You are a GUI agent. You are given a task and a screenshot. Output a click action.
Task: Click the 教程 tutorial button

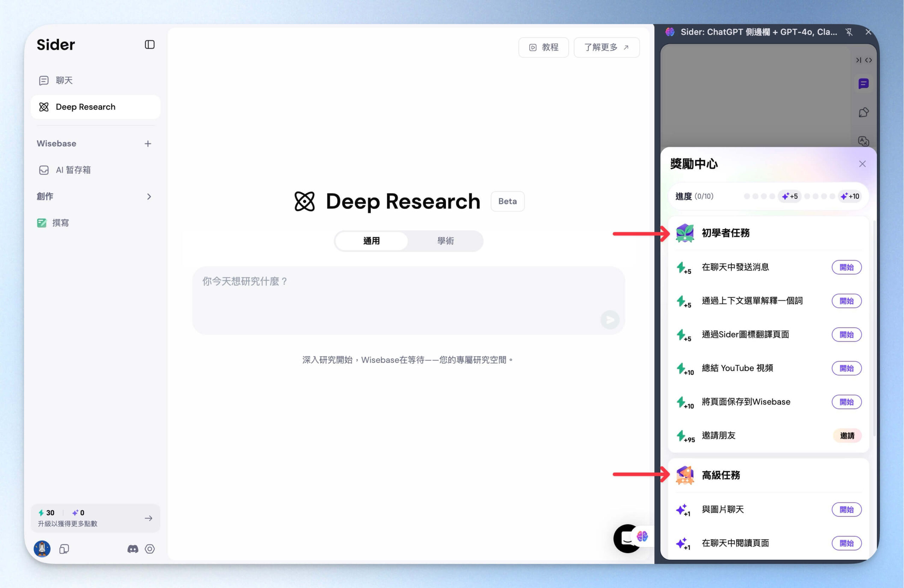point(543,47)
